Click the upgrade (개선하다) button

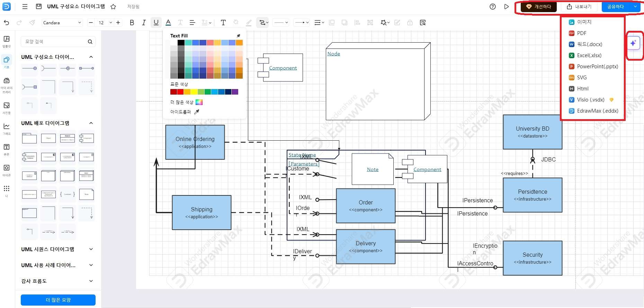coord(538,7)
